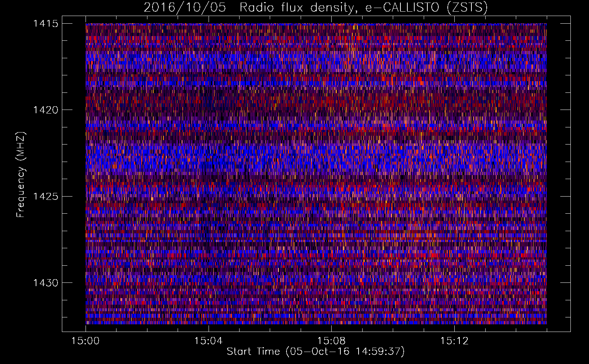Viewport: 589px width, 364px height.
Task: Click the 1415 frequency tick label
Action: point(46,24)
